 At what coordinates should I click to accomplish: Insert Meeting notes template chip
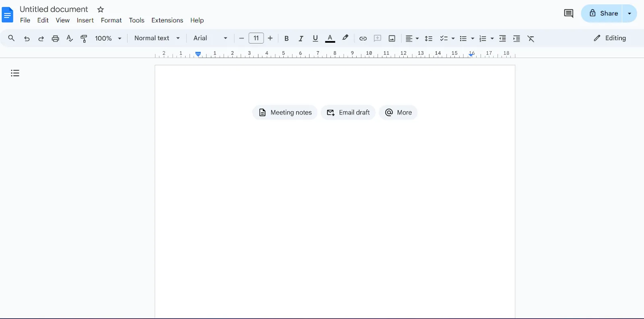(285, 112)
